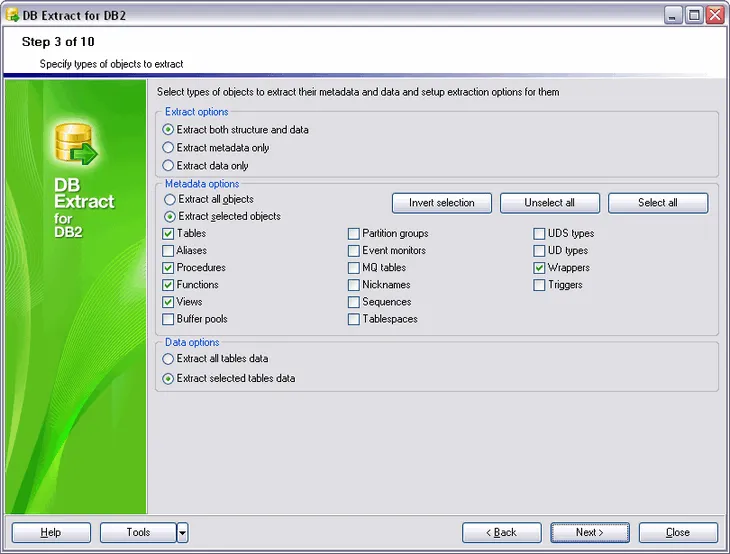The width and height of the screenshot is (730, 554).
Task: Select Extract metadata only option
Action: point(168,148)
